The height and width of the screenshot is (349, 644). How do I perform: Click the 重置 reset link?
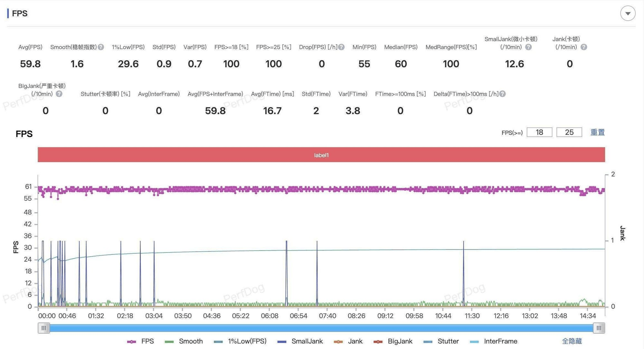[x=597, y=133]
